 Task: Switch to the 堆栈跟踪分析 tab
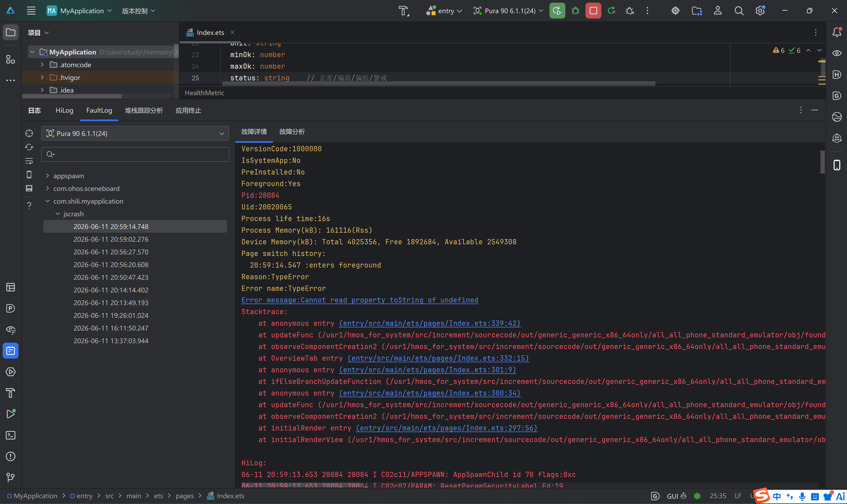pos(144,110)
